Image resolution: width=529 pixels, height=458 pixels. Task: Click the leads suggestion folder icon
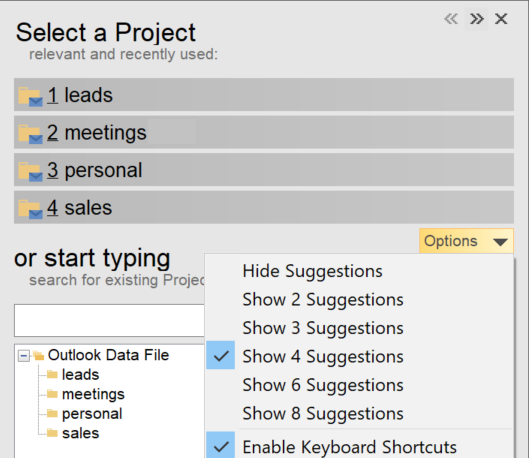click(30, 96)
